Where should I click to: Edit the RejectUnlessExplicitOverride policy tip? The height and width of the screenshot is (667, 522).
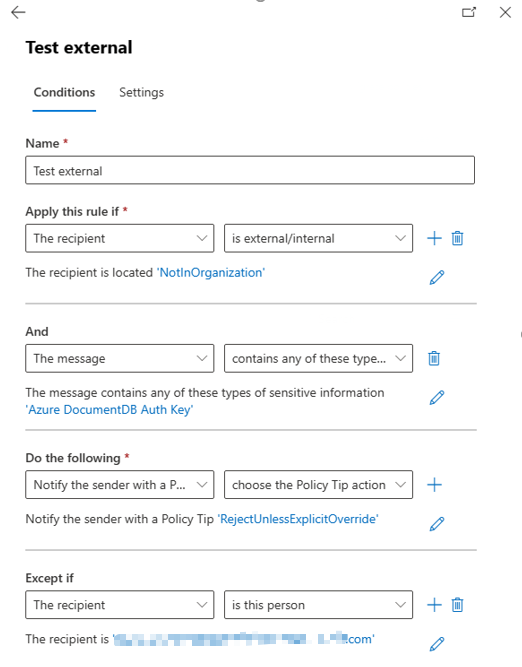point(437,524)
